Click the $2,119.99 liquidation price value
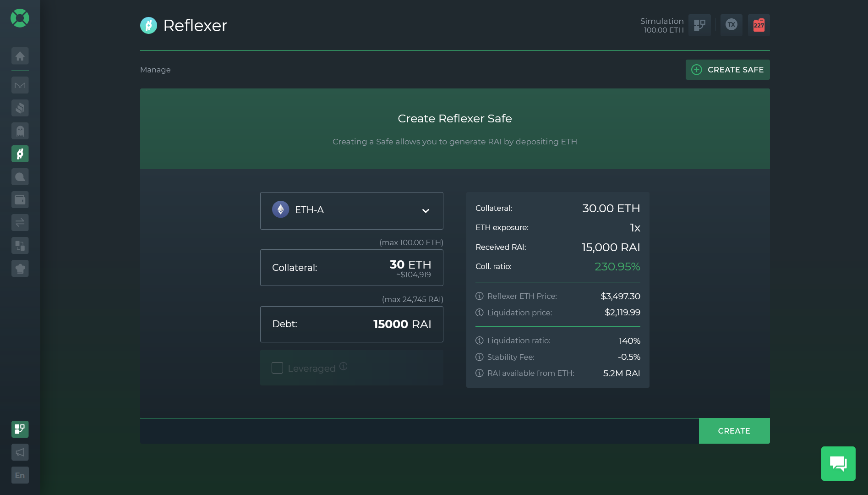Viewport: 868px width, 495px height. [622, 313]
